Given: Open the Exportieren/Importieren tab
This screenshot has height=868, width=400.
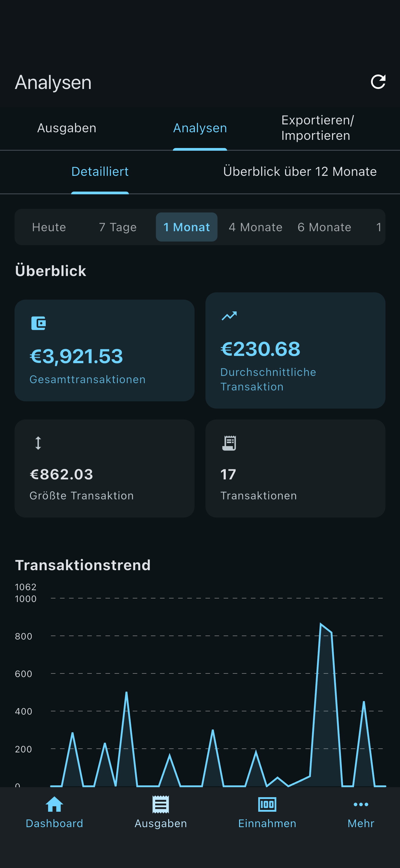Looking at the screenshot, I should 316,128.
